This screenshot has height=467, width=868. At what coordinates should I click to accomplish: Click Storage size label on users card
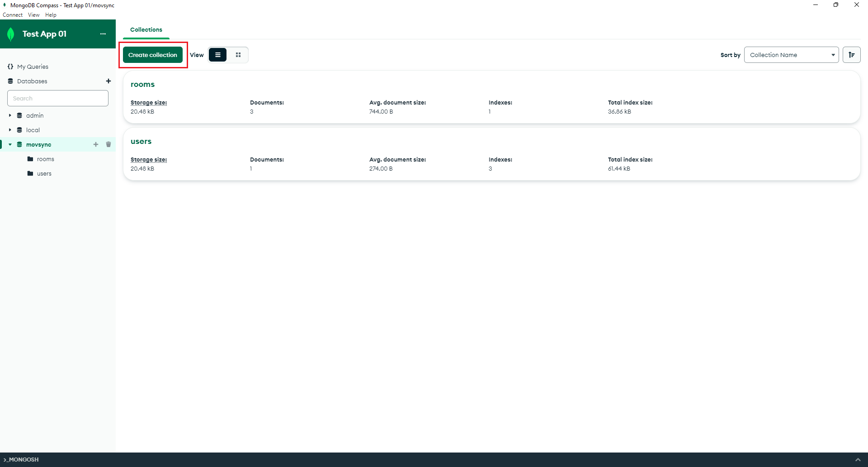149,160
